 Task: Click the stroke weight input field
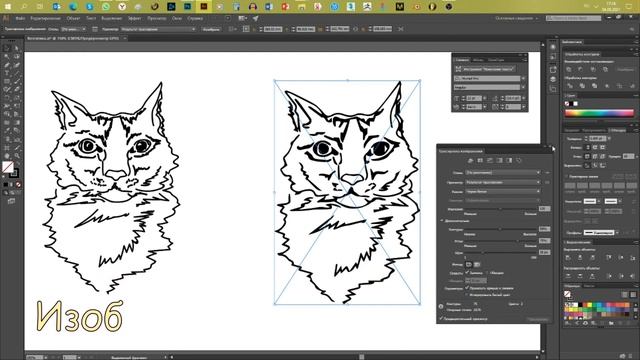point(597,139)
